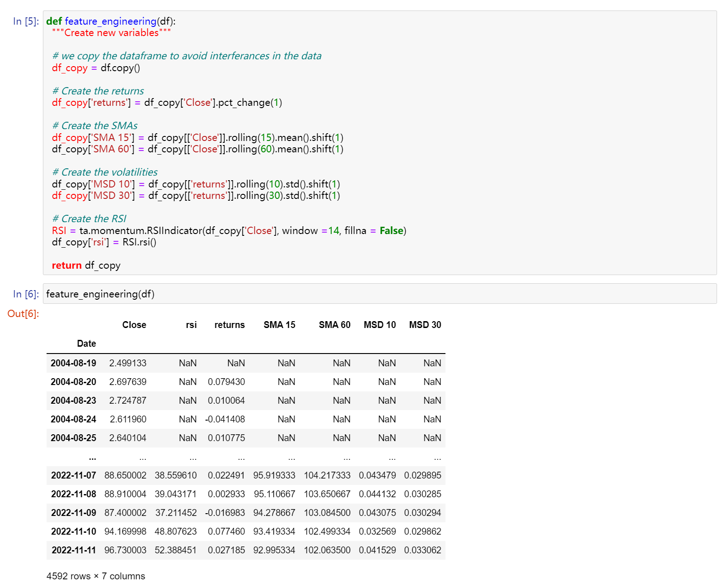Select the 2022-11-08 row label
The width and height of the screenshot is (728, 588).
point(73,494)
